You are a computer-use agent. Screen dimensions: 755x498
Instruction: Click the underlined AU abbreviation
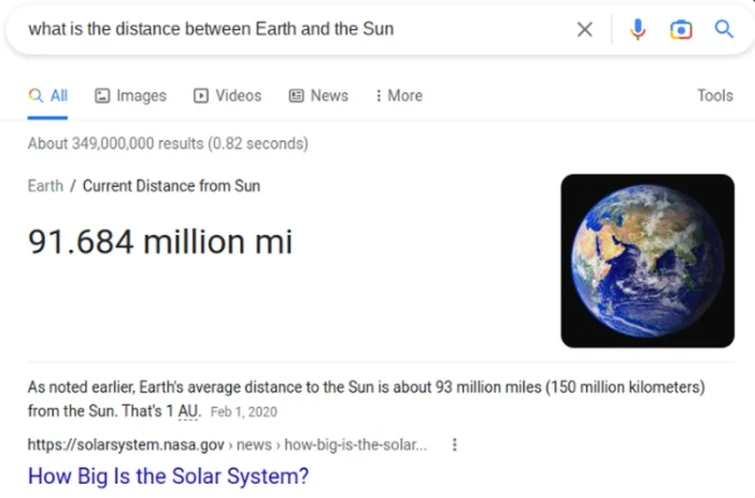pos(189,411)
